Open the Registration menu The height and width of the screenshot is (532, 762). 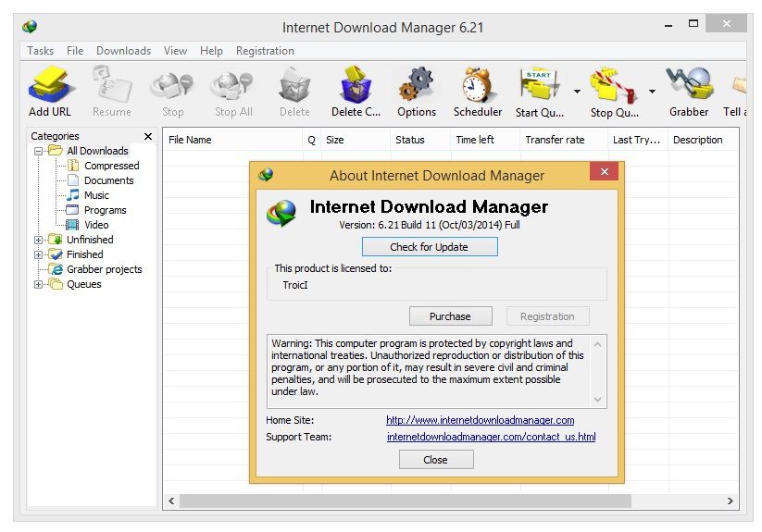point(265,51)
